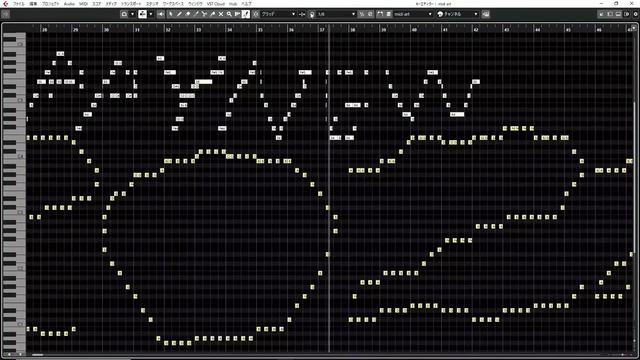Open the VST Cloud menu
Image resolution: width=640 pixels, height=360 pixels.
click(216, 4)
